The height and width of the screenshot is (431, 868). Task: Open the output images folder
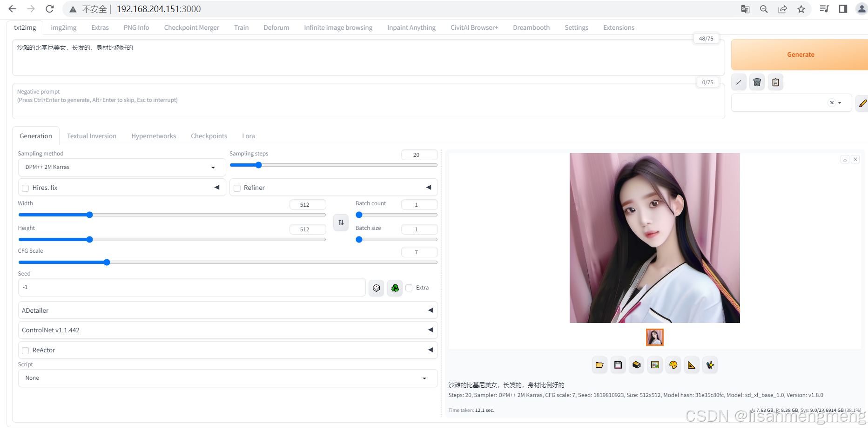pos(599,365)
